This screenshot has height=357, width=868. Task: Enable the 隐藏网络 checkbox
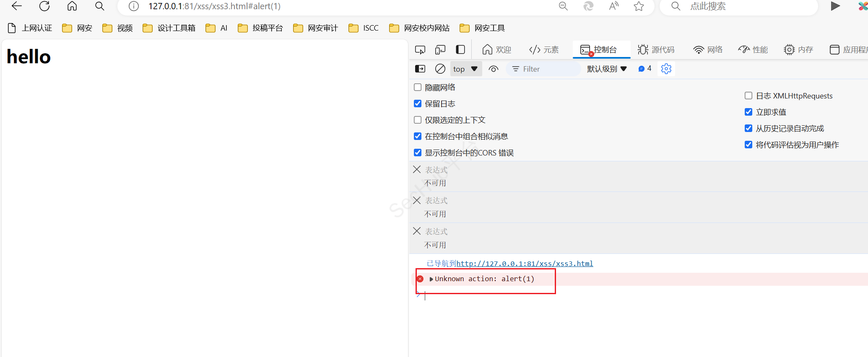[418, 87]
